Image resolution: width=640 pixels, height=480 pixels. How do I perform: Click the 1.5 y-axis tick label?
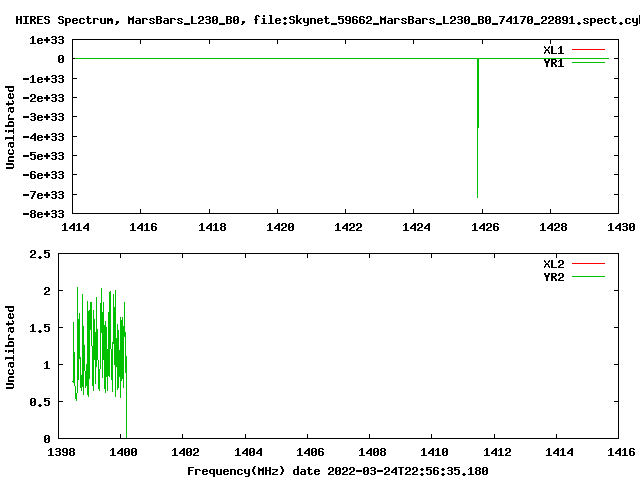[x=40, y=328]
